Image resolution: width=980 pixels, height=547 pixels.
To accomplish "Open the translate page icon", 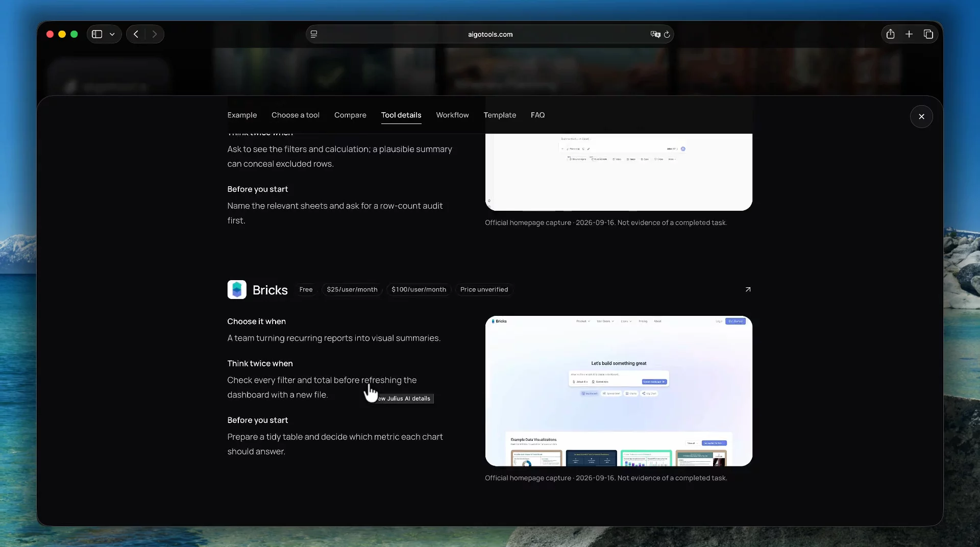I will 655,34.
